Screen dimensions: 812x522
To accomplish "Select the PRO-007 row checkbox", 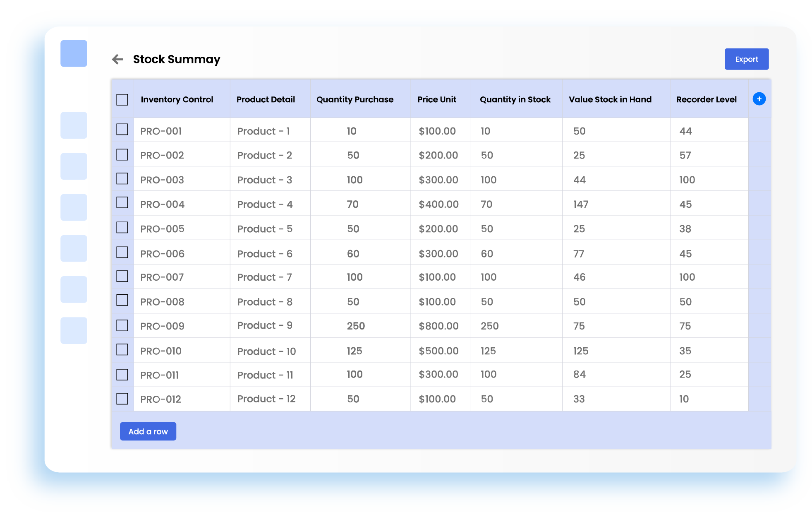I will [x=122, y=276].
